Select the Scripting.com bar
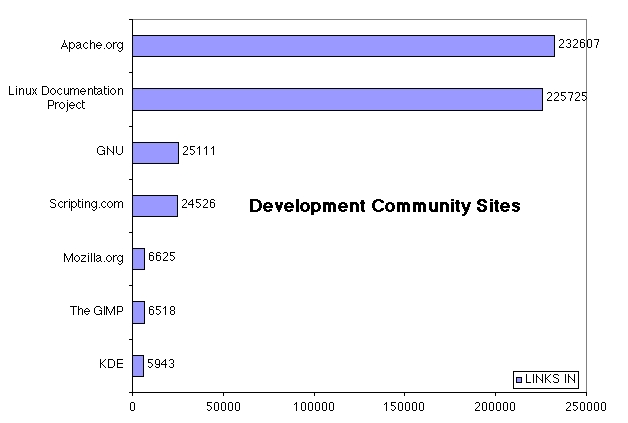This screenshot has height=423, width=628. click(x=155, y=205)
